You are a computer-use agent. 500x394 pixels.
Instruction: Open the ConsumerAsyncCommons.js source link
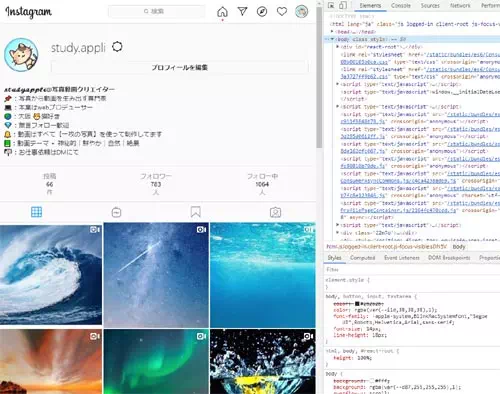pyautogui.click(x=398, y=181)
